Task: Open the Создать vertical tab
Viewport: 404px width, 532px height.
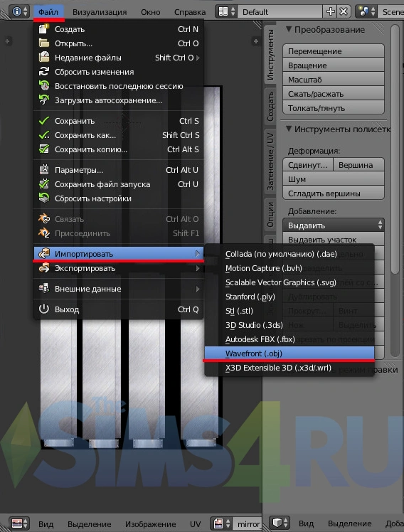Action: click(270, 107)
